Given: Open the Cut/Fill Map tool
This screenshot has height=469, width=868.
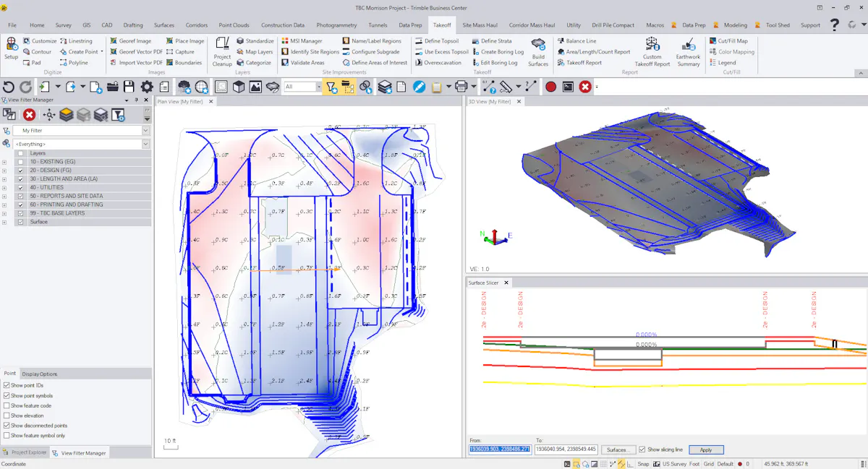Looking at the screenshot, I should [728, 41].
